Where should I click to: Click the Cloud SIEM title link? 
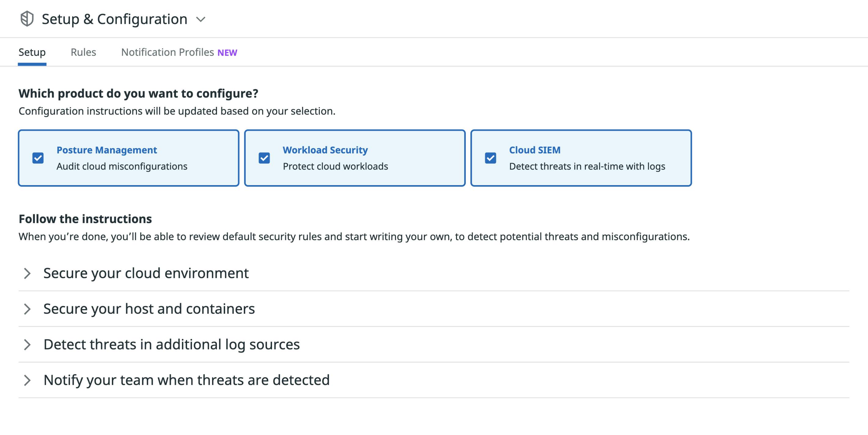tap(535, 150)
